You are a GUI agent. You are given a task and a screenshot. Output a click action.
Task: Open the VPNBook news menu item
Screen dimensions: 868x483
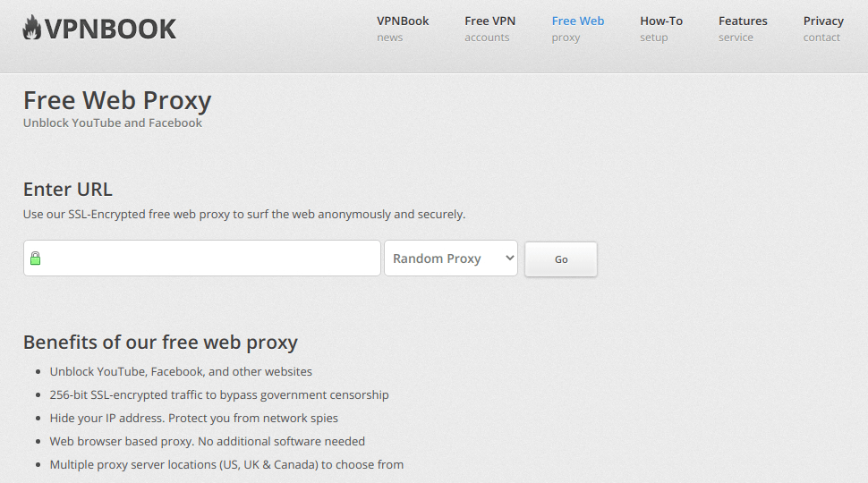(x=403, y=29)
